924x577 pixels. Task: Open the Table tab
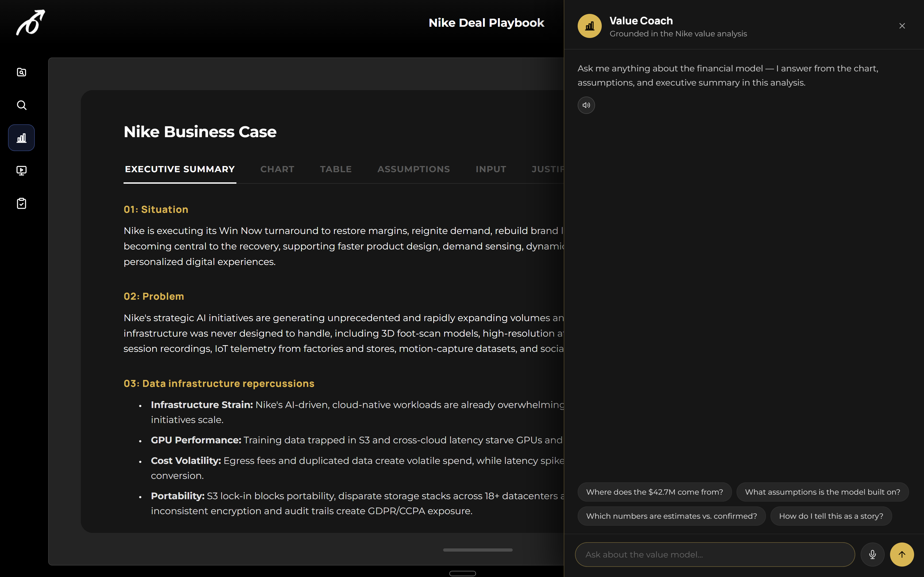tap(335, 169)
